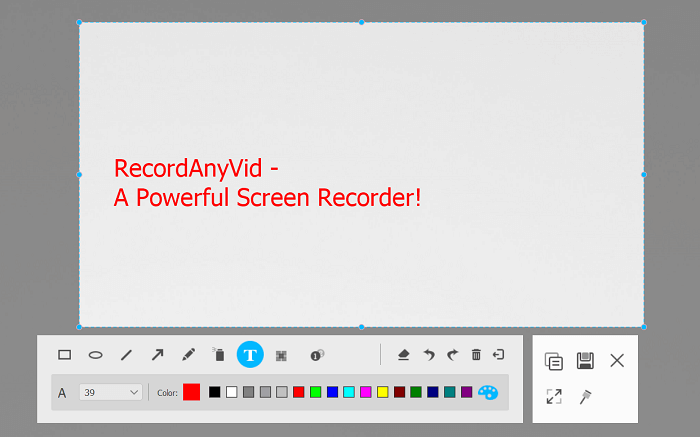Delete all annotations with trash icon
700x437 pixels.
pos(476,355)
